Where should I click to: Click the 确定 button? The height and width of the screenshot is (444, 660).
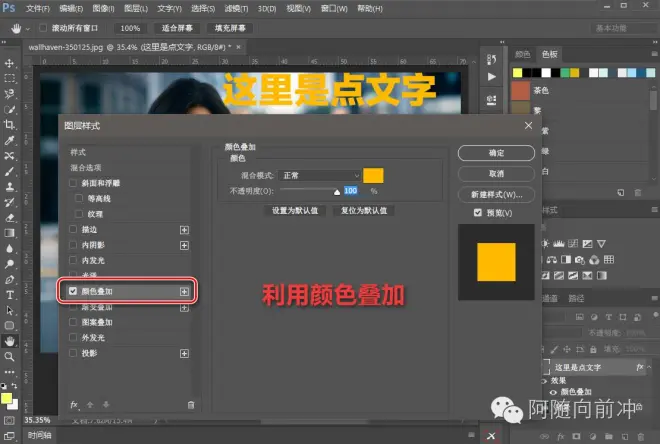[496, 153]
